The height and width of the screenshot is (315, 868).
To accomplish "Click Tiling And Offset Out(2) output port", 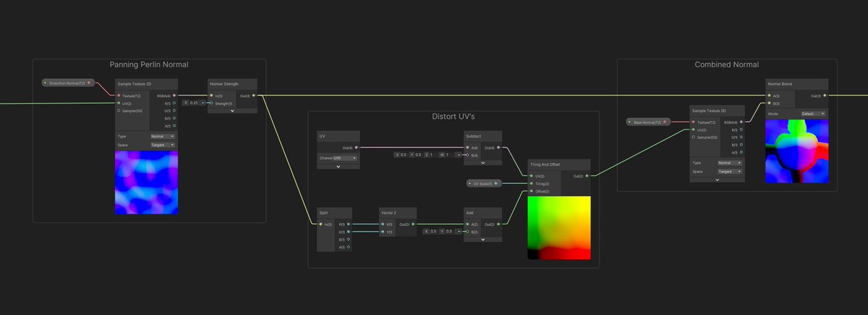I will 587,176.
